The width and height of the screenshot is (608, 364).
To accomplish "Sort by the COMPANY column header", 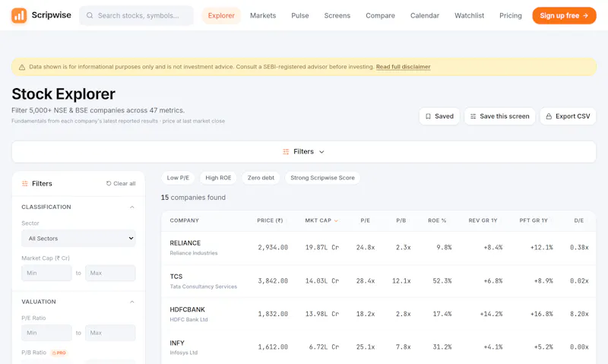I will tap(184, 220).
